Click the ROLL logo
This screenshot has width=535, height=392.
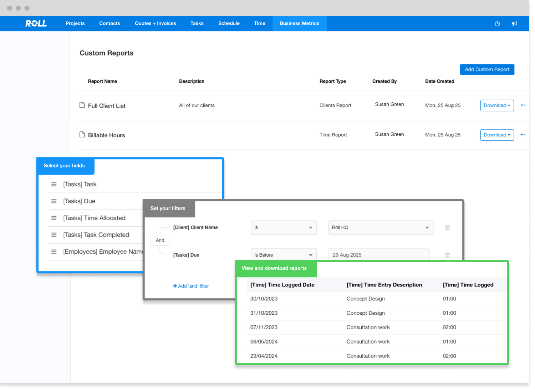pyautogui.click(x=36, y=24)
